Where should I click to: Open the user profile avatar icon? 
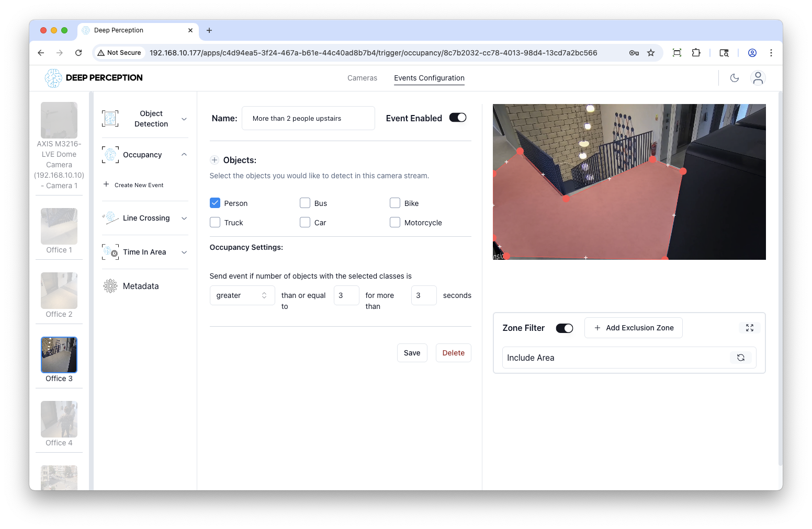coord(758,78)
